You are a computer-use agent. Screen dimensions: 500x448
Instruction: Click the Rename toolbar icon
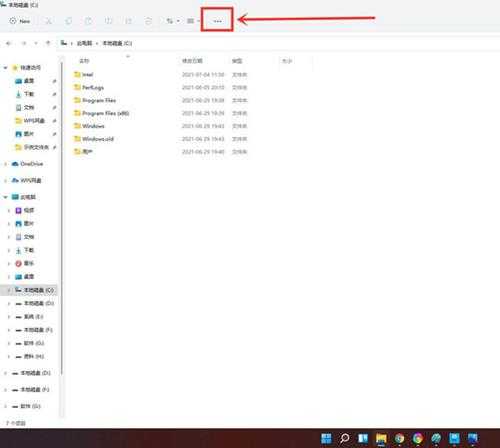point(108,21)
